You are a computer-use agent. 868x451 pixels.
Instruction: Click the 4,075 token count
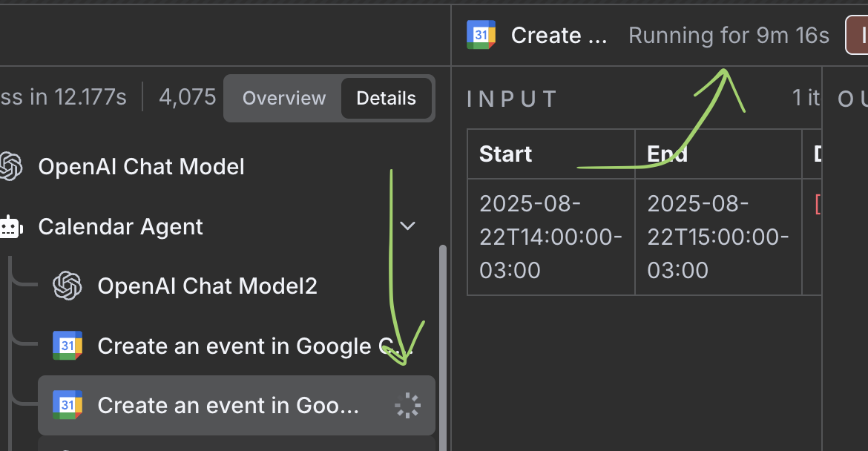click(x=187, y=97)
